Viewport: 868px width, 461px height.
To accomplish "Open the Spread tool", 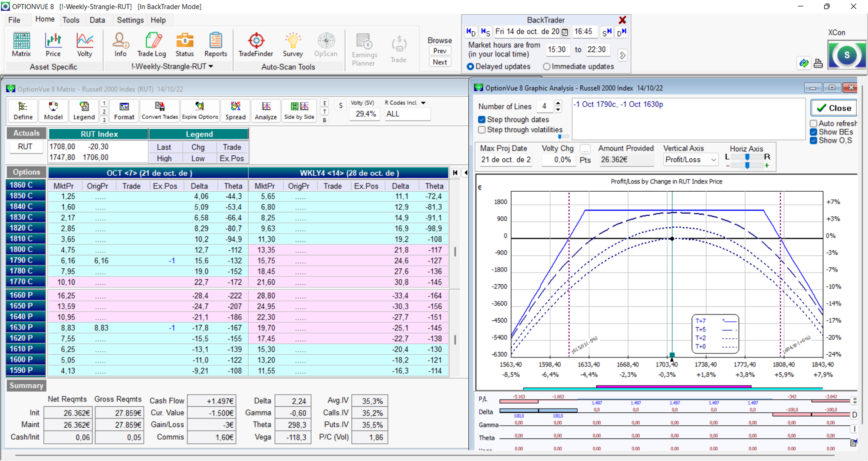I will [236, 111].
